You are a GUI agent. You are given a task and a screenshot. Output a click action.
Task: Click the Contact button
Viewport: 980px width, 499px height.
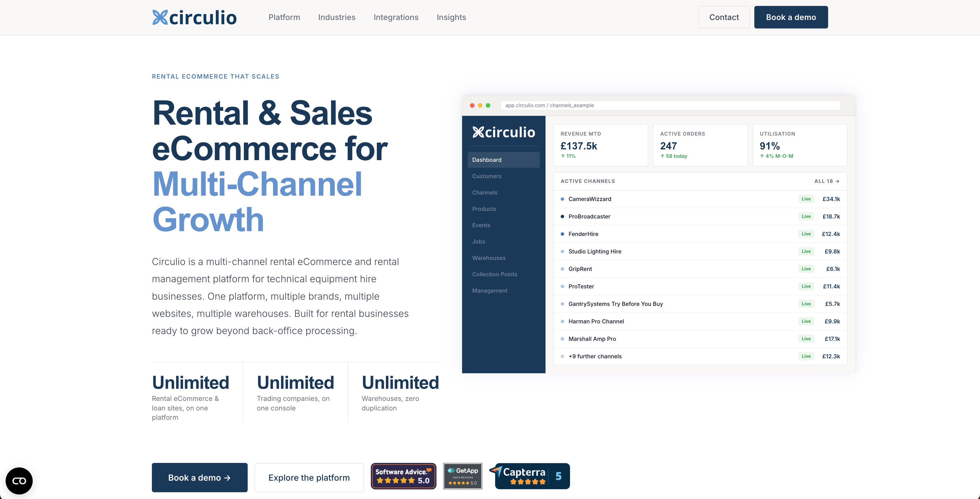pos(724,17)
